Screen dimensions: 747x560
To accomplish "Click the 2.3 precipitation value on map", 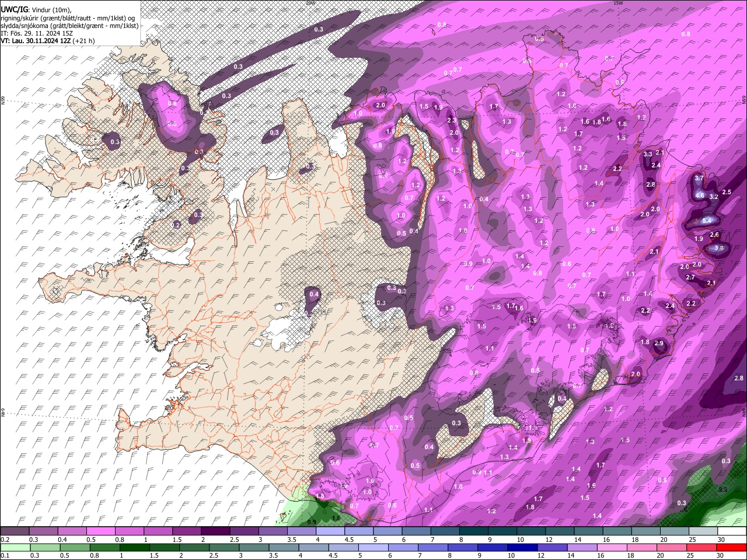I will click(452, 120).
